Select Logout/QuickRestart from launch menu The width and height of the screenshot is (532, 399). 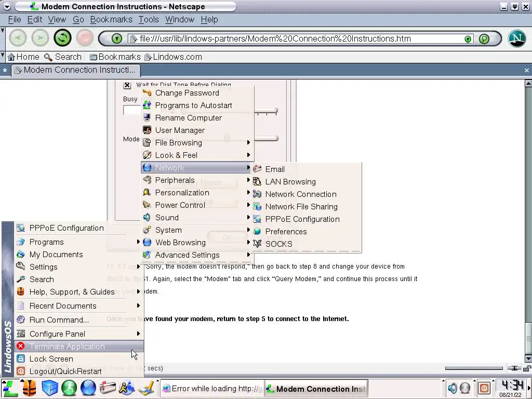point(79,371)
